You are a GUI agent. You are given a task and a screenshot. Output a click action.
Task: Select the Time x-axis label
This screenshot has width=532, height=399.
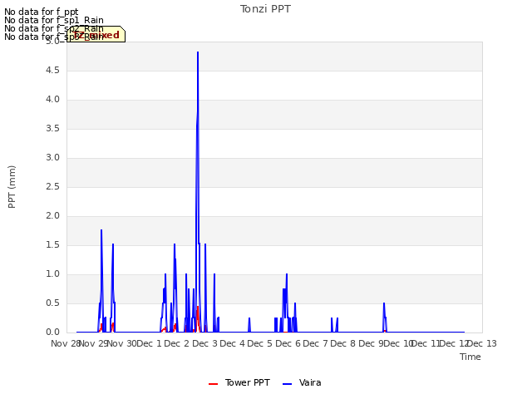click(x=470, y=357)
